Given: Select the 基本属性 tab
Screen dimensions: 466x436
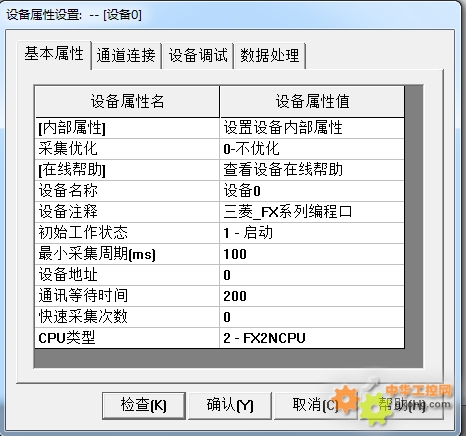Looking at the screenshot, I should [x=54, y=54].
